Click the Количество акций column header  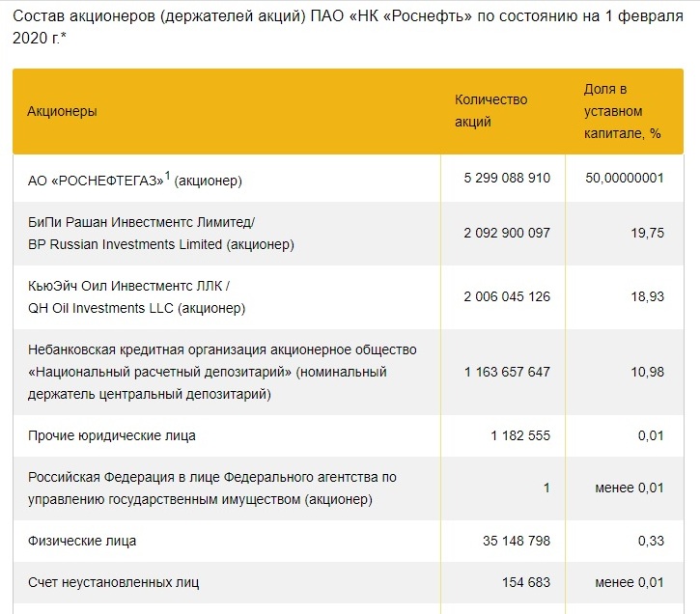tap(491, 111)
